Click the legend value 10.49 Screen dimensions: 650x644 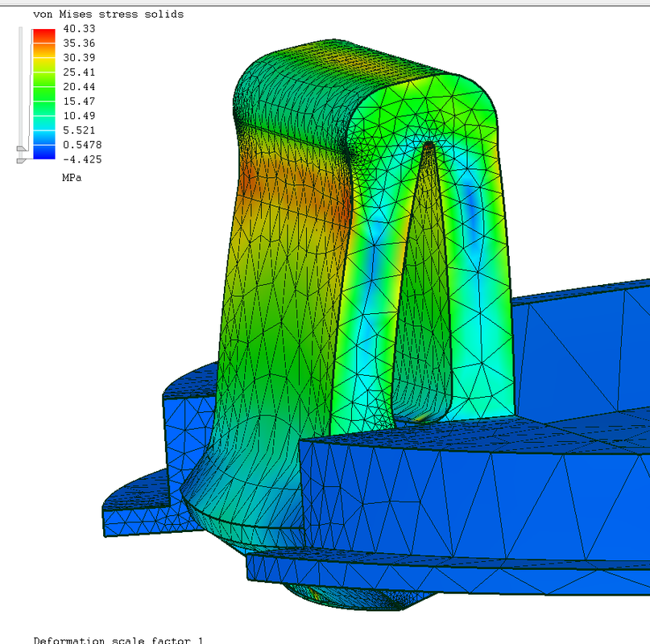79,116
